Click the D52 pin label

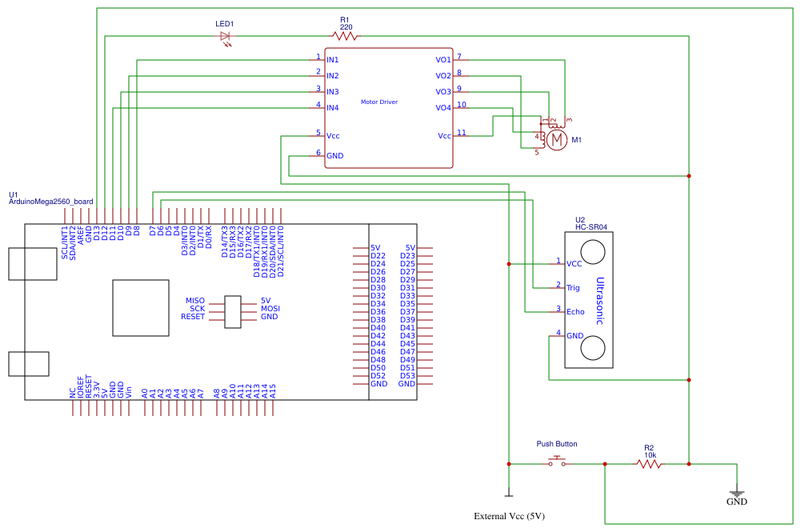(378, 376)
